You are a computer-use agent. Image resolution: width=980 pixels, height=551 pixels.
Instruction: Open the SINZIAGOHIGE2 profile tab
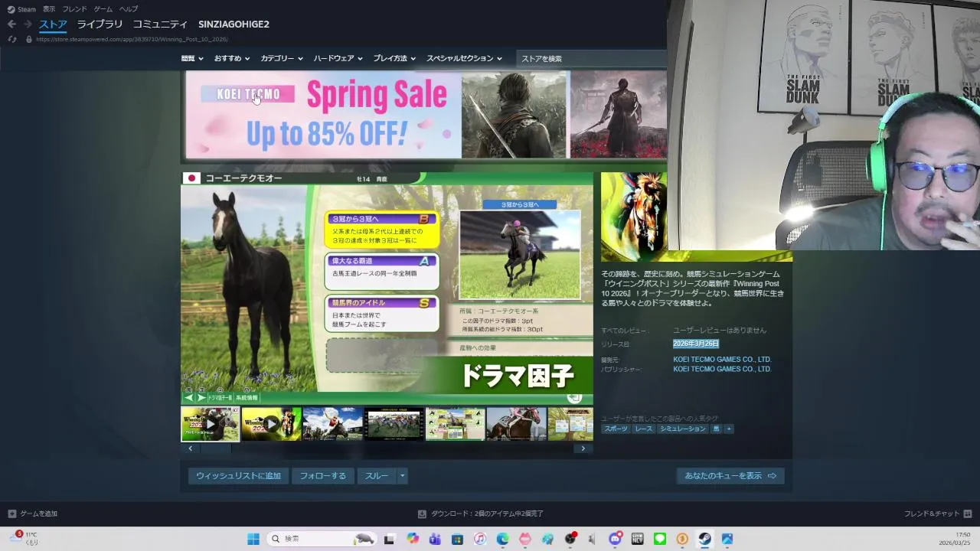[234, 24]
